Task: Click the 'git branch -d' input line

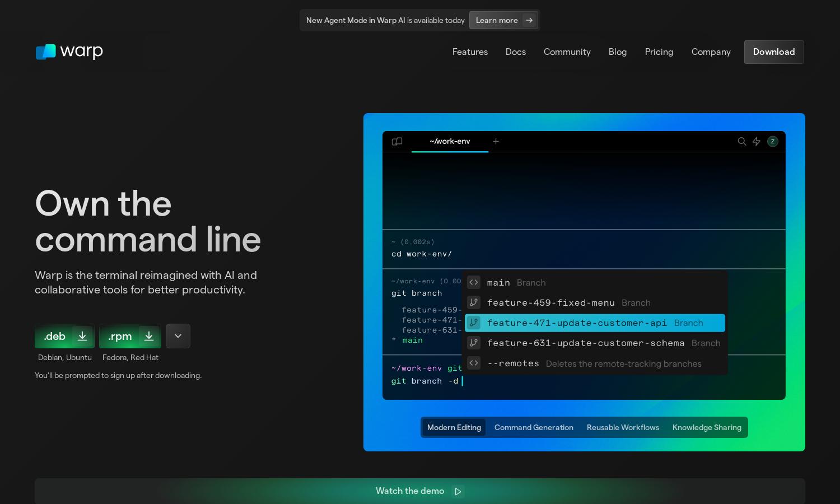Action: click(427, 381)
